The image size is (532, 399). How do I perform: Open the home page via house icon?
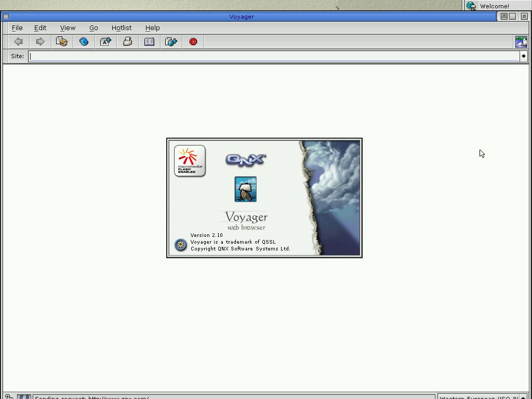62,42
